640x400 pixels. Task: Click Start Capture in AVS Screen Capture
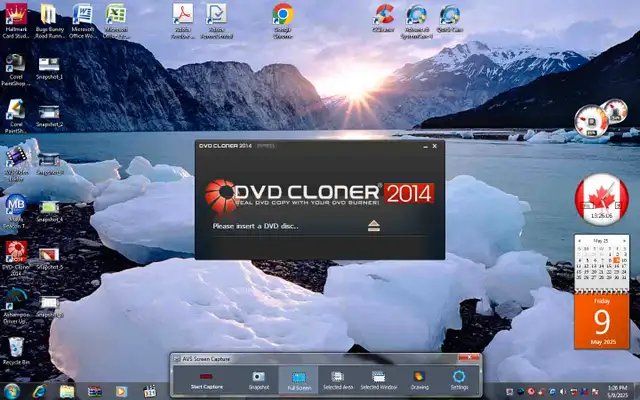(x=207, y=380)
